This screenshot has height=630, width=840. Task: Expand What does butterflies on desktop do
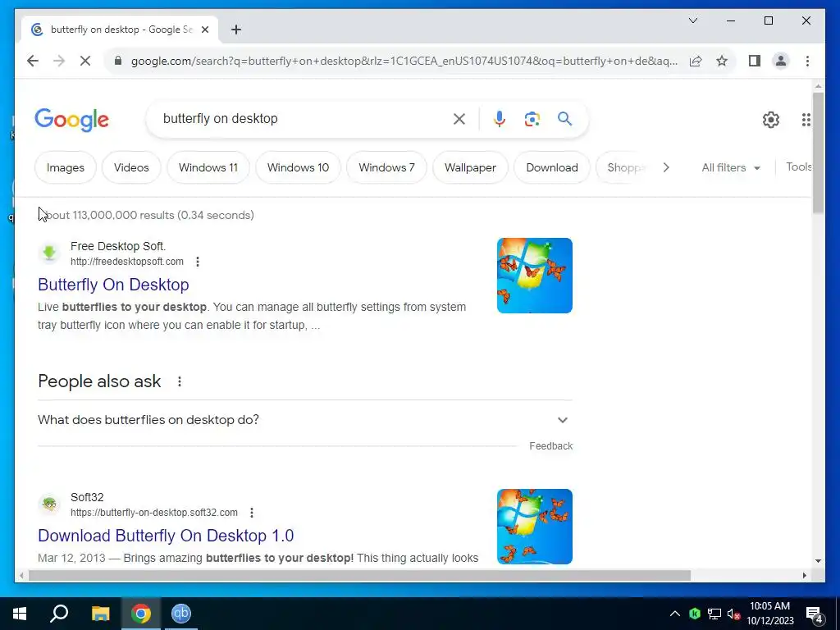(305, 420)
